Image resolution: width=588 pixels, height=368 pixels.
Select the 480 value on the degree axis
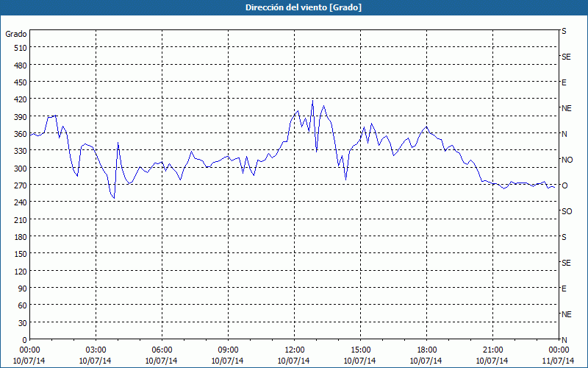point(21,66)
